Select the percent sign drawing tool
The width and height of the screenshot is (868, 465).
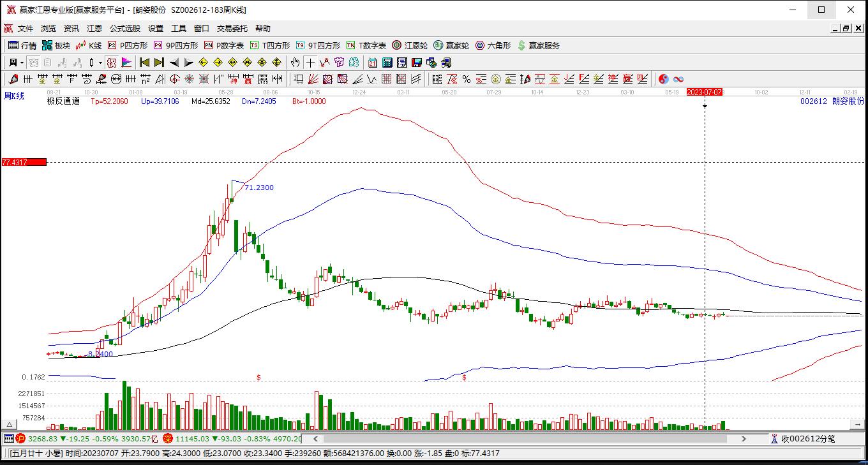click(467, 79)
